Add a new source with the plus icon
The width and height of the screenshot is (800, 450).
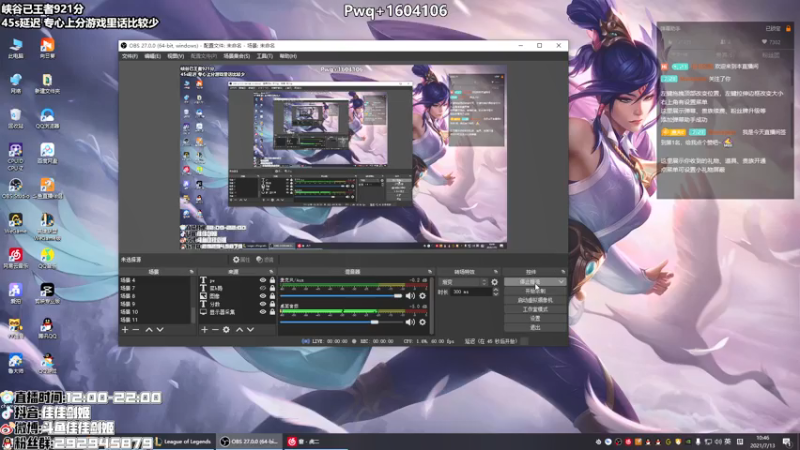click(x=204, y=330)
